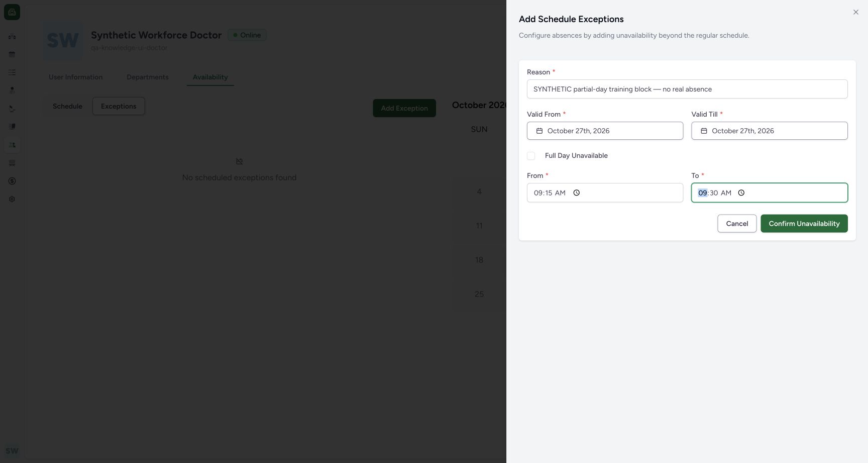868x463 pixels.
Task: Click the SW profile avatar image
Action: point(63,41)
